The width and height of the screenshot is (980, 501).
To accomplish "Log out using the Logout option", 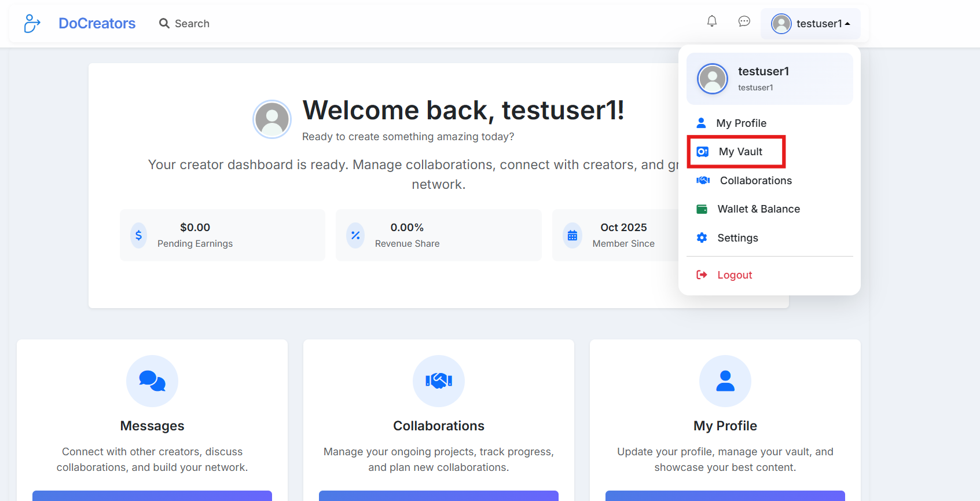I will [x=734, y=275].
